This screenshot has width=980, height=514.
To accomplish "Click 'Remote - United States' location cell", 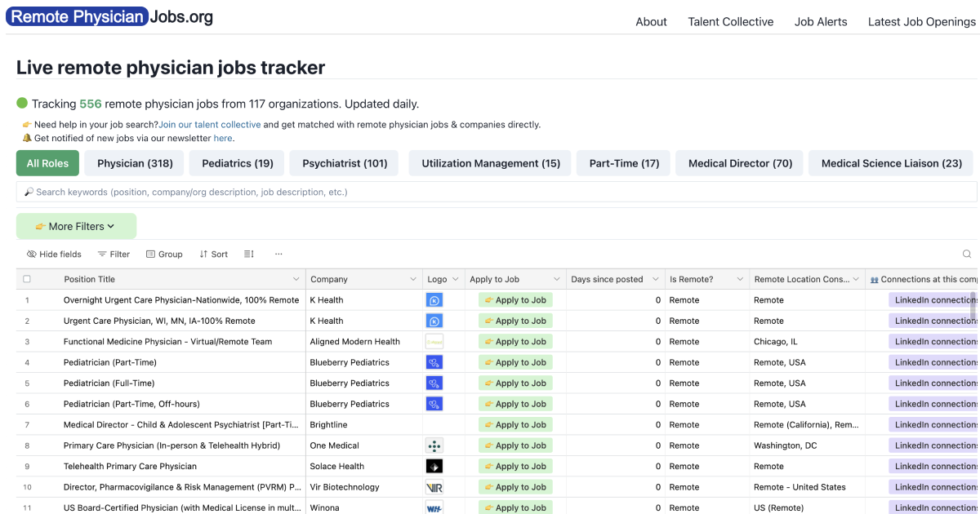I will [x=800, y=487].
